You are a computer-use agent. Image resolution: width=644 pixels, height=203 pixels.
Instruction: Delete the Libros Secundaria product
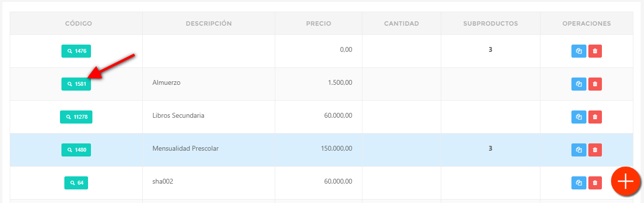(595, 117)
